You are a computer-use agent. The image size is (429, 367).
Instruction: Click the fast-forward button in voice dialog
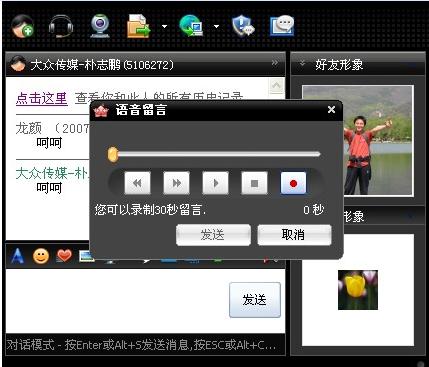[x=176, y=183]
